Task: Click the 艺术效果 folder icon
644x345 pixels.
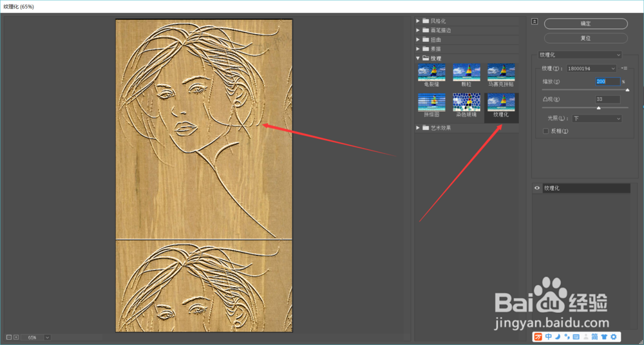Action: (426, 127)
